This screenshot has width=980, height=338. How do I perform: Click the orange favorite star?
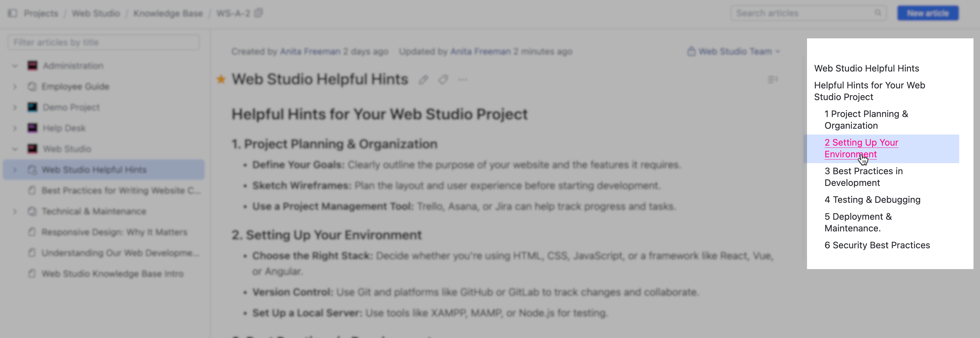(221, 79)
